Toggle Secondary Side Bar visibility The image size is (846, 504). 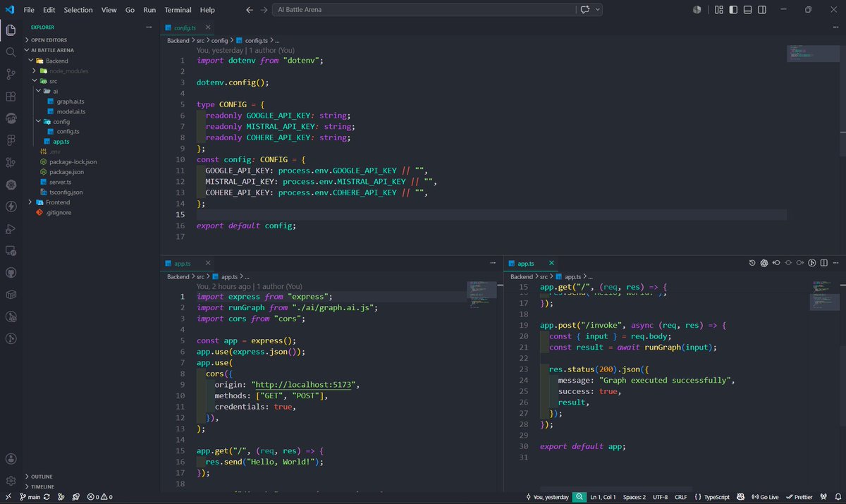click(x=764, y=10)
